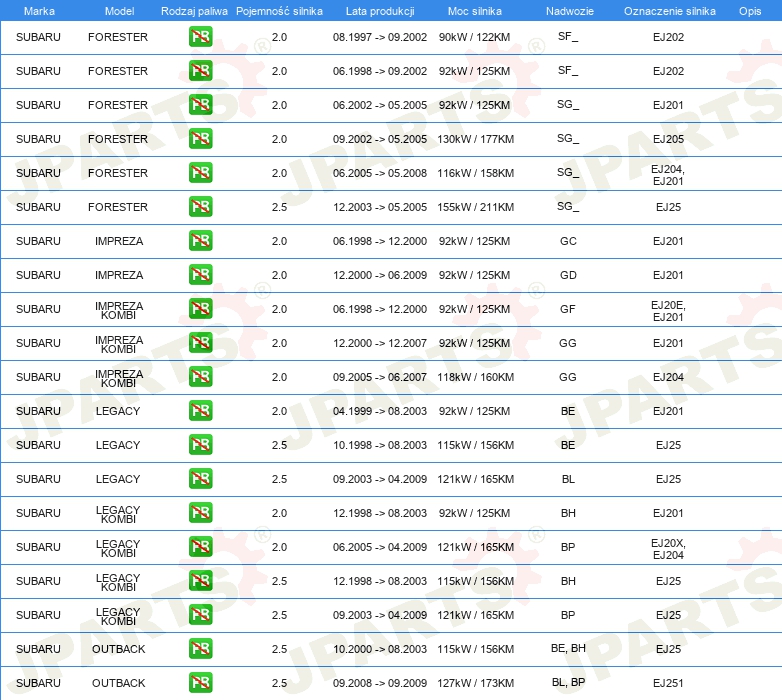This screenshot has height=700, width=782.
Task: Click the Marka column header
Action: [x=39, y=11]
